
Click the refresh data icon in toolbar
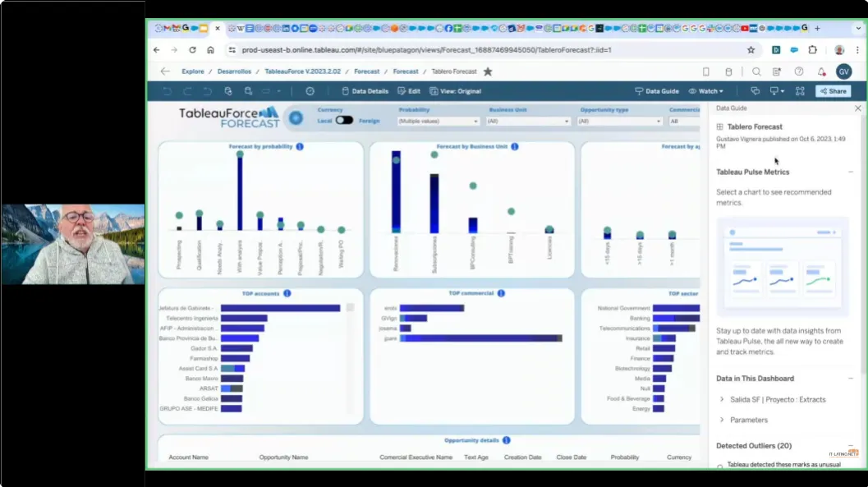click(x=228, y=91)
